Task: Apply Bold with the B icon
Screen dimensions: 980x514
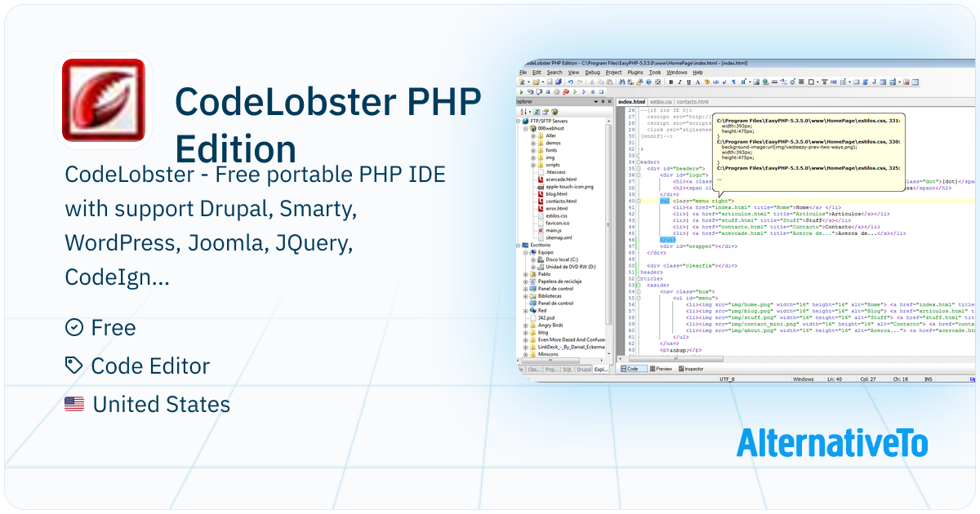Action: [671, 82]
